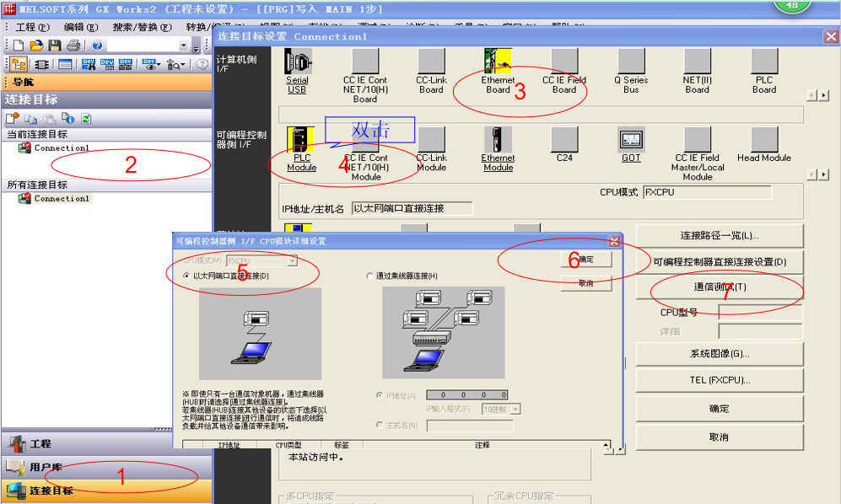The width and height of the screenshot is (841, 504).
Task: Switch to the 工程 navigation pane
Action: tap(107, 443)
